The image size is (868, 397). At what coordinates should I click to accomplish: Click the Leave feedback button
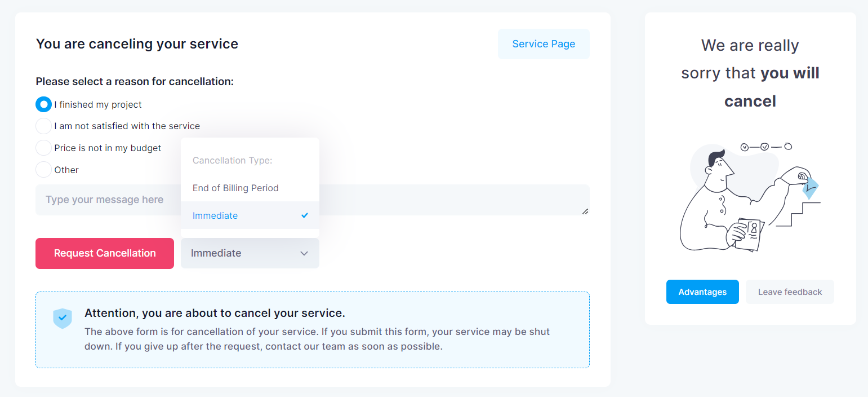tap(790, 292)
